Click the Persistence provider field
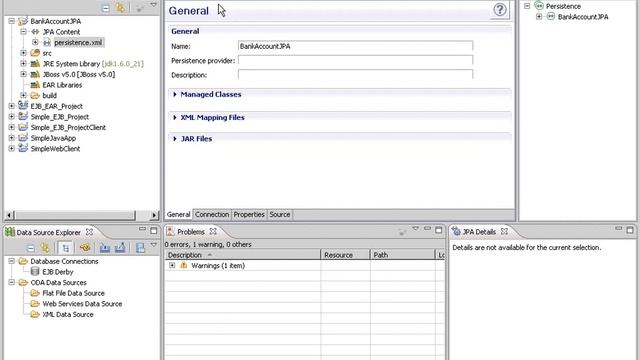This screenshot has width=640, height=360. [x=356, y=60]
